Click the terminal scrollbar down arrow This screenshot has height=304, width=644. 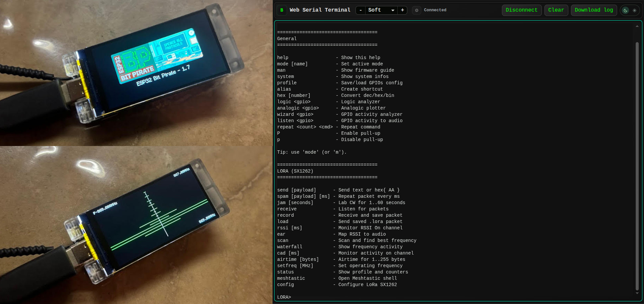[x=637, y=293]
